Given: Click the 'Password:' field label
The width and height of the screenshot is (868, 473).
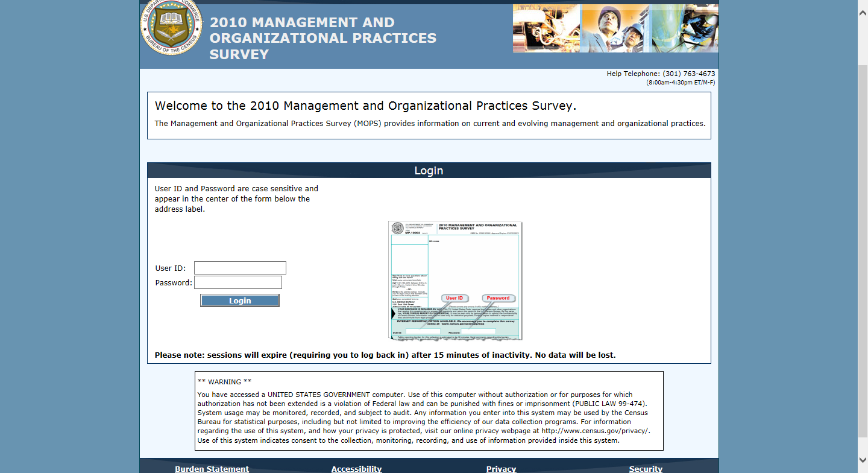Looking at the screenshot, I should (174, 283).
